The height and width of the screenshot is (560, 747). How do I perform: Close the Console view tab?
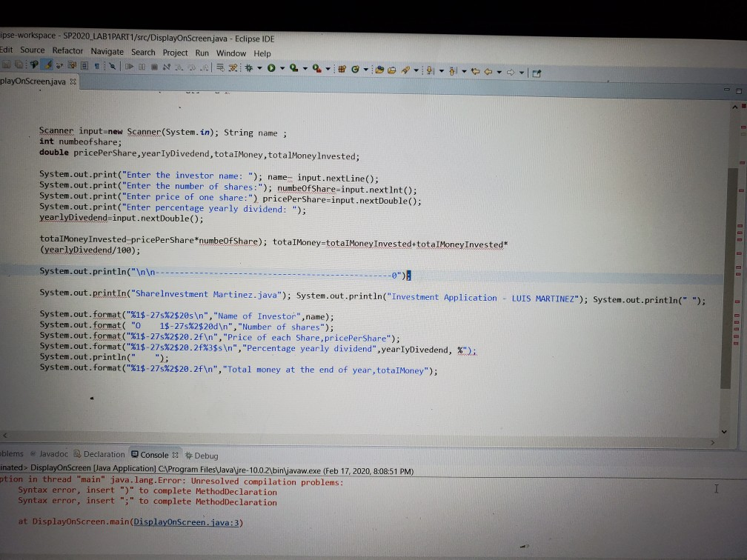click(176, 456)
